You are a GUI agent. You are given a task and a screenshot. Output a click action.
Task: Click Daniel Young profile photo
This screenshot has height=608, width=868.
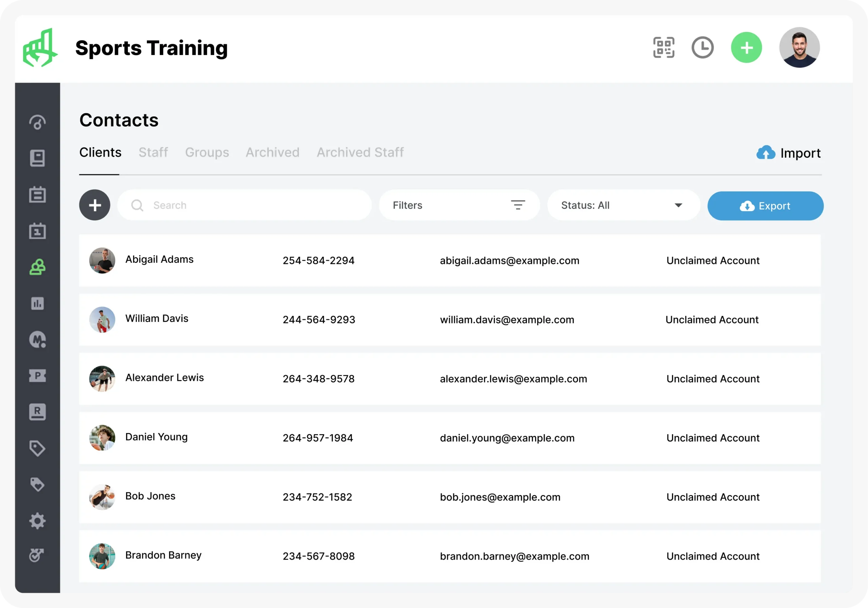[102, 438]
